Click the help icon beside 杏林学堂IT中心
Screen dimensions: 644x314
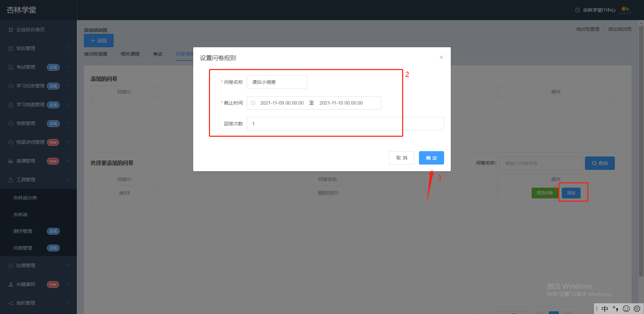(578, 10)
